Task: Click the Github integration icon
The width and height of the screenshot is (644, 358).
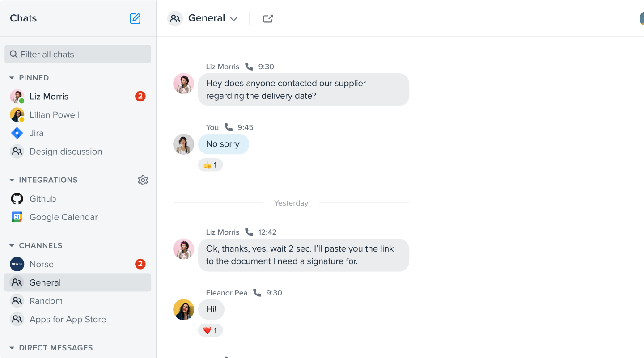Action: coord(17,198)
